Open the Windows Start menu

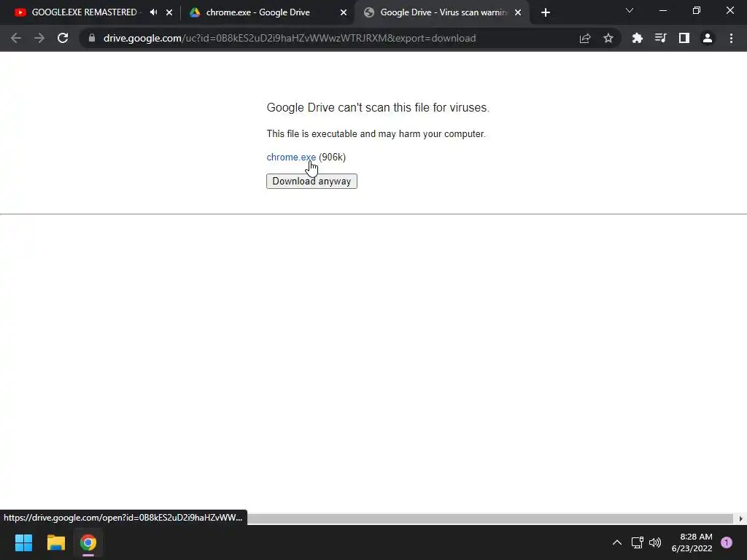[x=23, y=542]
